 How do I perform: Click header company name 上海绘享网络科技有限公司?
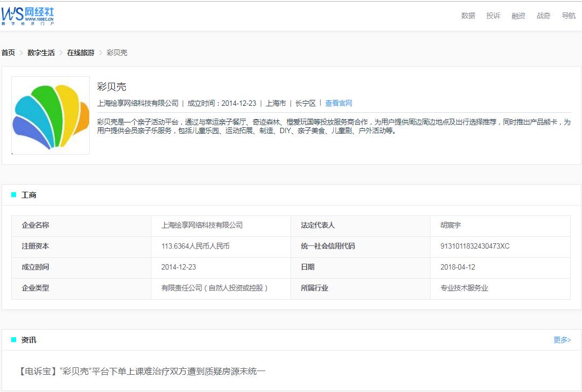tap(137, 103)
